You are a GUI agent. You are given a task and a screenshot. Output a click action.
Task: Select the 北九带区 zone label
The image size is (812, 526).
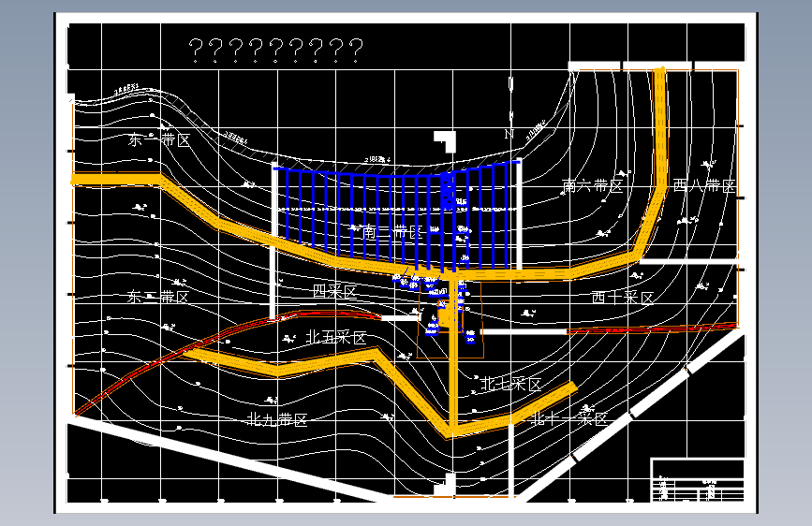[277, 418]
